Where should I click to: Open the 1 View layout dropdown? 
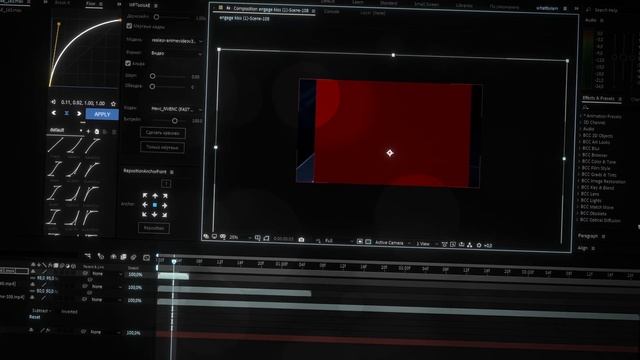click(x=426, y=244)
